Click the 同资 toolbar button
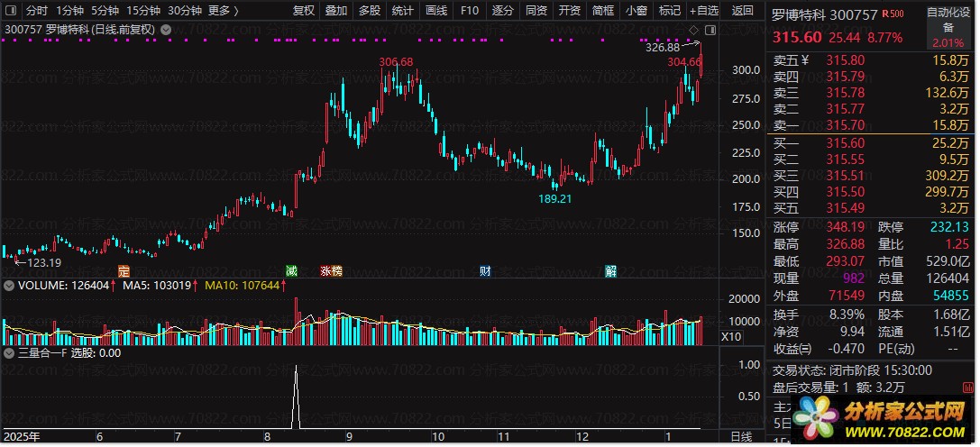The width and height of the screenshot is (980, 447). coord(536,11)
